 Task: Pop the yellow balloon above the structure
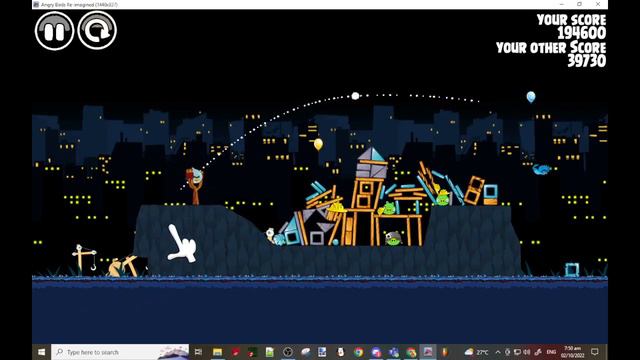[318, 144]
